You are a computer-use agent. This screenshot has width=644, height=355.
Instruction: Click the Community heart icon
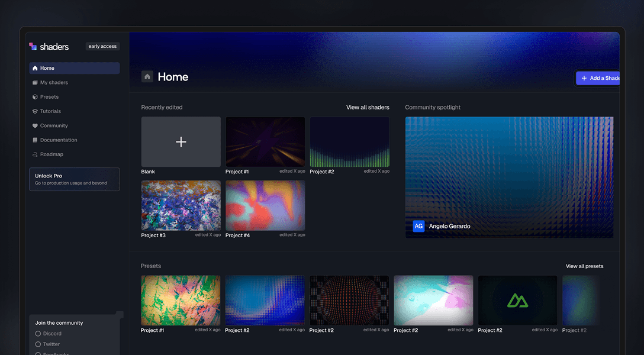pos(35,125)
